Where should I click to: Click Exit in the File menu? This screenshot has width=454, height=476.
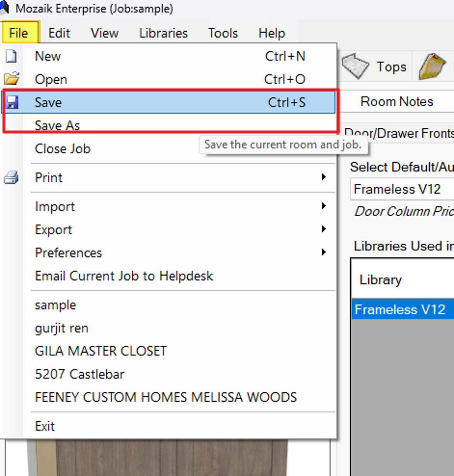pos(45,426)
